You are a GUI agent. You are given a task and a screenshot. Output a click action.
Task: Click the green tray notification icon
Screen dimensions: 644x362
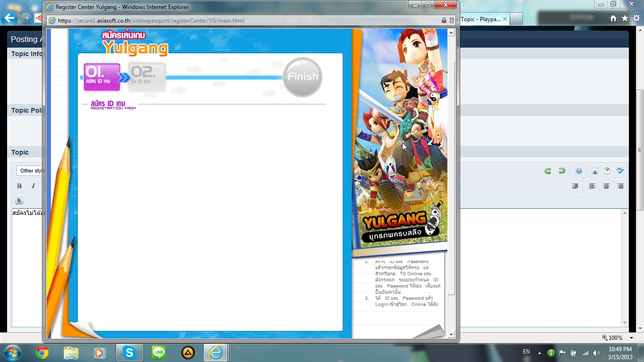pyautogui.click(x=551, y=353)
